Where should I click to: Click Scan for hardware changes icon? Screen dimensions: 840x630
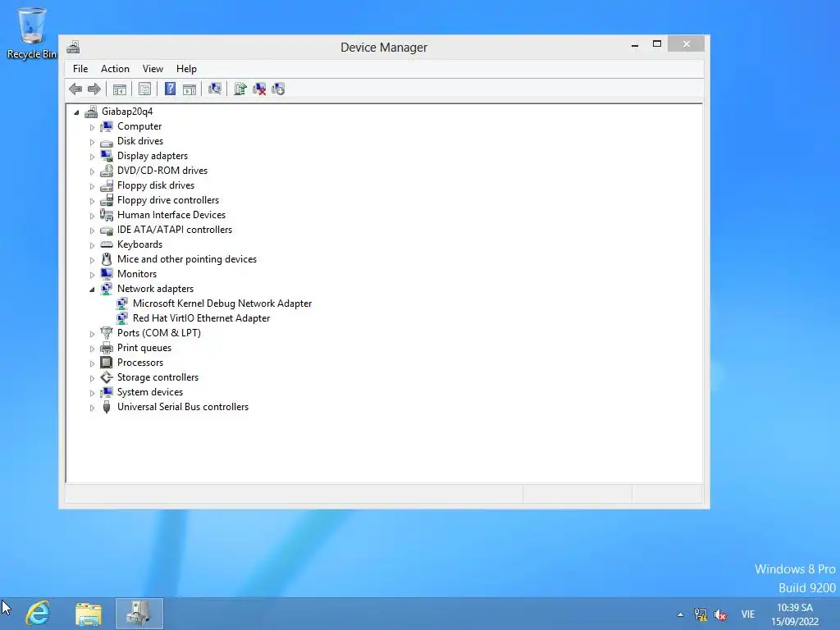(x=215, y=89)
